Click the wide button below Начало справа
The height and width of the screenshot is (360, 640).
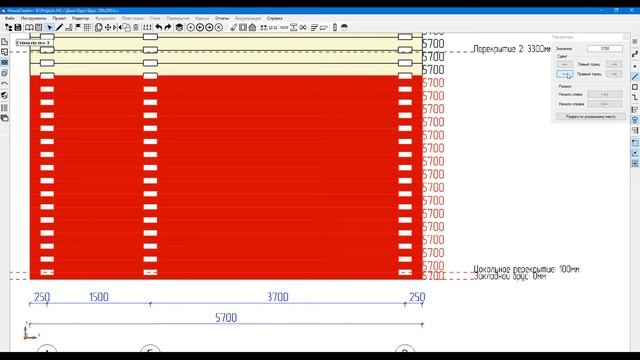tap(591, 117)
